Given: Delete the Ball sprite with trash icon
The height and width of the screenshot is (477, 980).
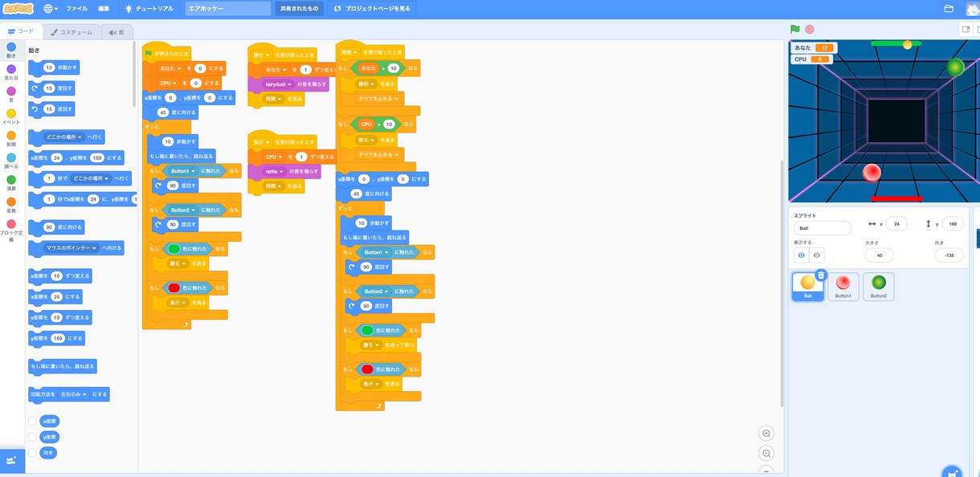Looking at the screenshot, I should 821,275.
